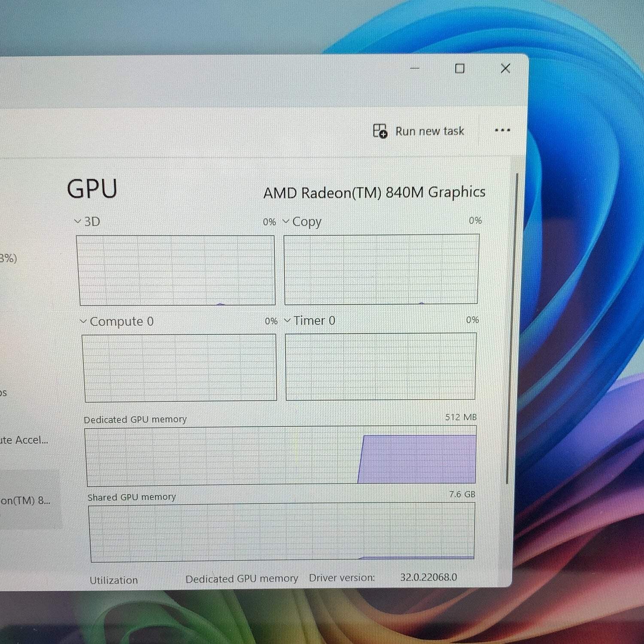Click the Compute 0 usage graph

179,368
